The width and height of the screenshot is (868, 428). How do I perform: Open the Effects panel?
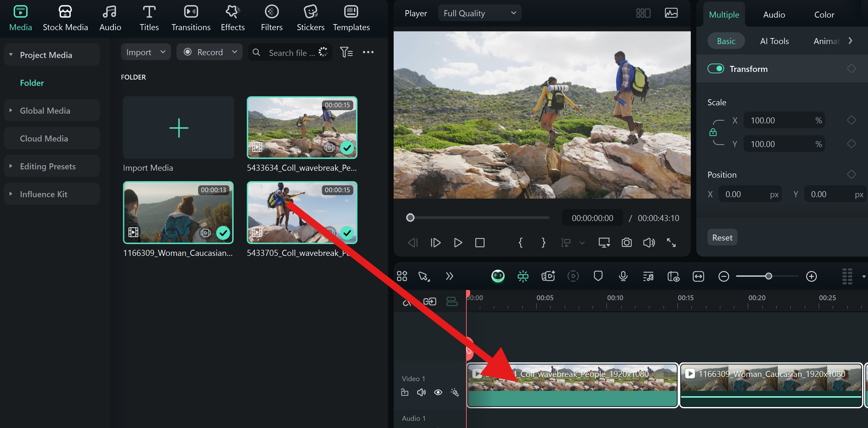click(x=232, y=18)
